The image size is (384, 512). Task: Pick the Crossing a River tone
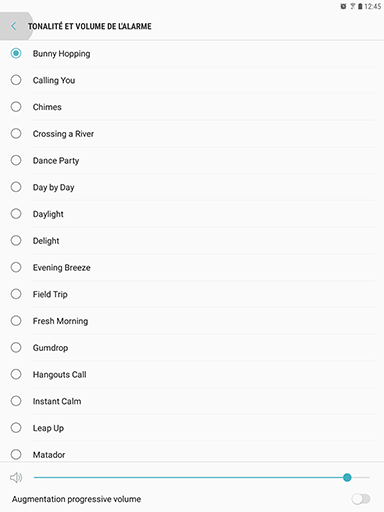pyautogui.click(x=192, y=134)
